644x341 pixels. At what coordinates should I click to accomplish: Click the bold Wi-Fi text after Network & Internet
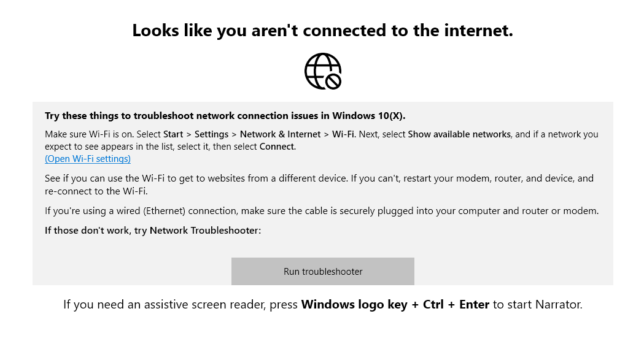(x=343, y=134)
